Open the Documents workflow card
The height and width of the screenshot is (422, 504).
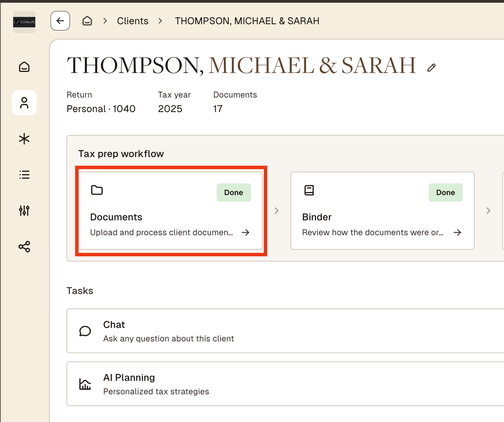(x=171, y=211)
